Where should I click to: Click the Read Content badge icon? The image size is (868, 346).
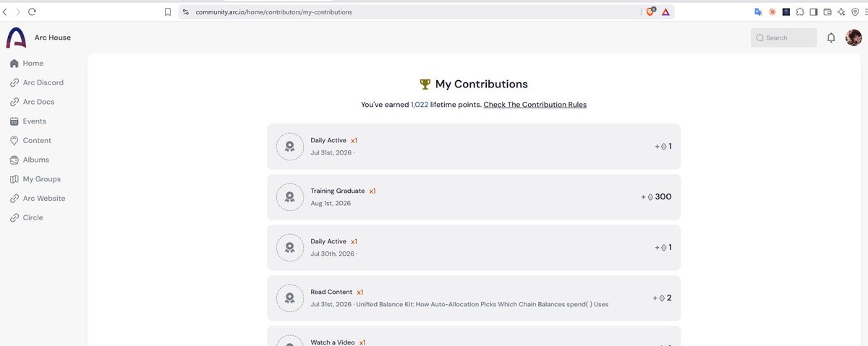(290, 298)
